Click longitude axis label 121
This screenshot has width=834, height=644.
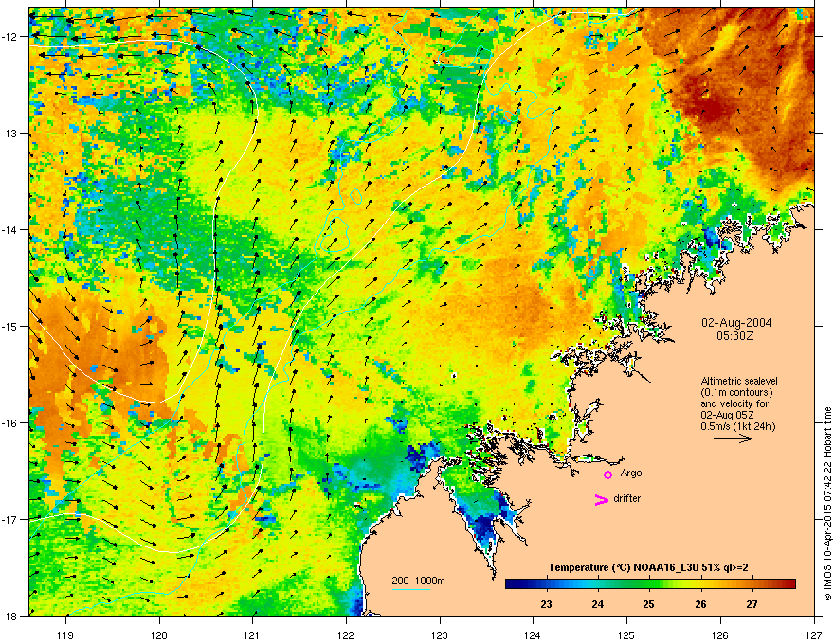point(252,635)
